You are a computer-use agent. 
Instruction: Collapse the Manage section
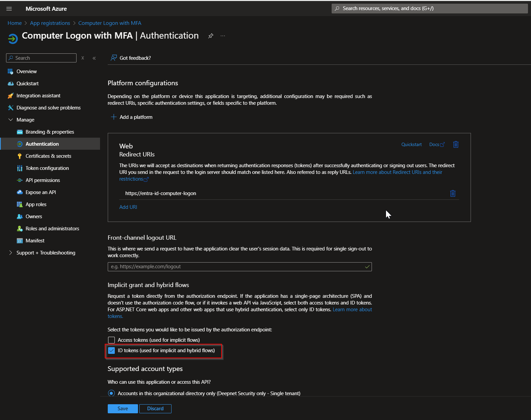click(x=11, y=120)
